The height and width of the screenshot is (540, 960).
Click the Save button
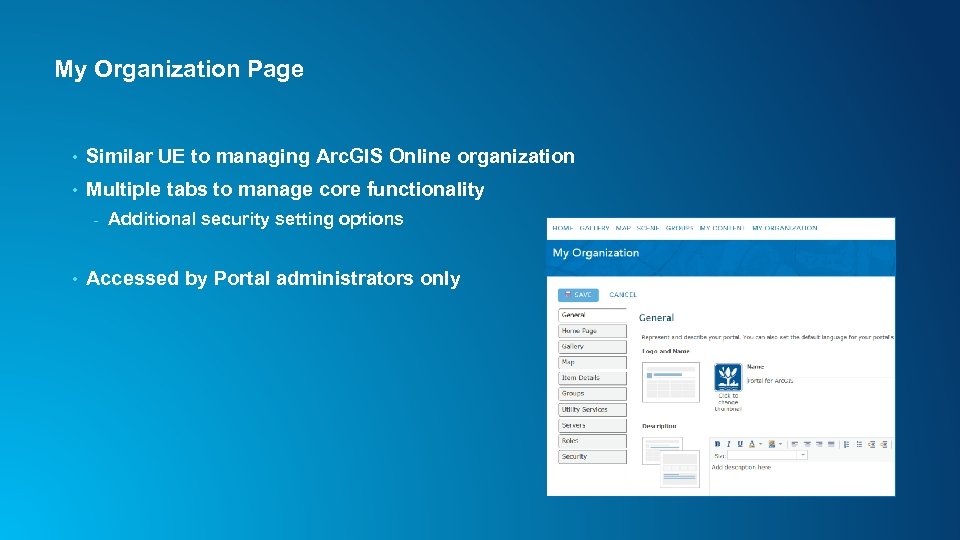pos(579,295)
